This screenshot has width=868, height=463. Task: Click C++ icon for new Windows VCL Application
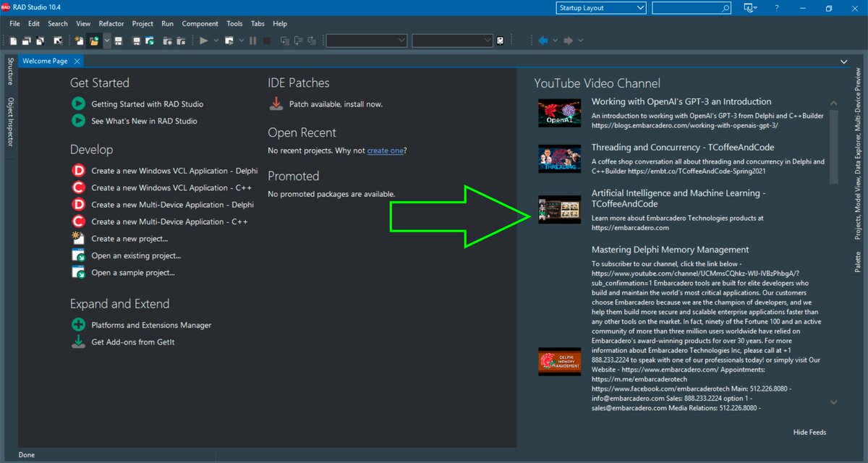pos(78,187)
